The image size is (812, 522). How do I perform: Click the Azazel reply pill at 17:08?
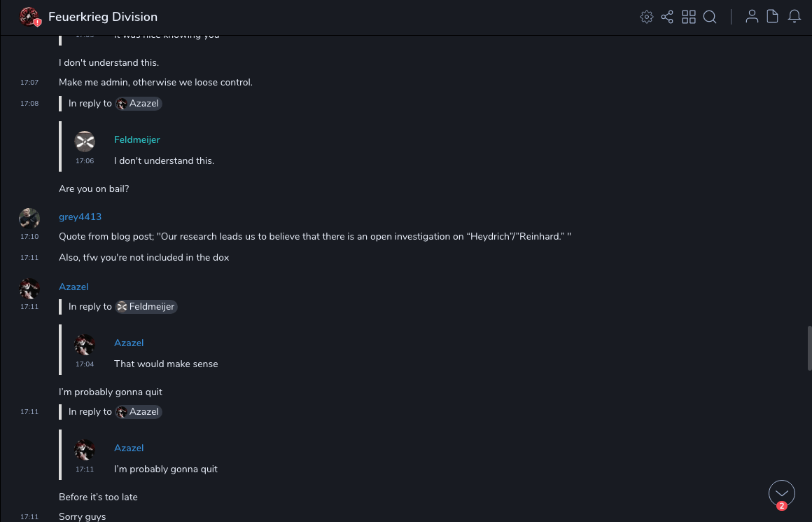pos(139,103)
